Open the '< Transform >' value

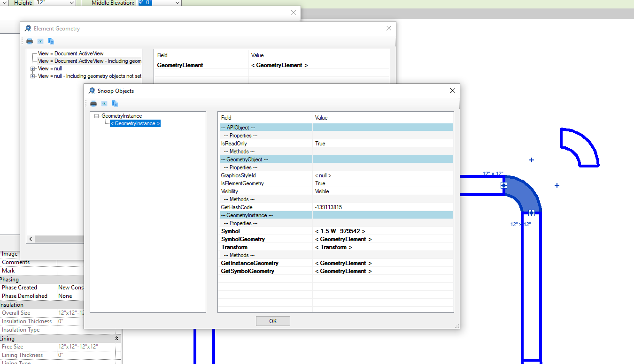point(333,247)
